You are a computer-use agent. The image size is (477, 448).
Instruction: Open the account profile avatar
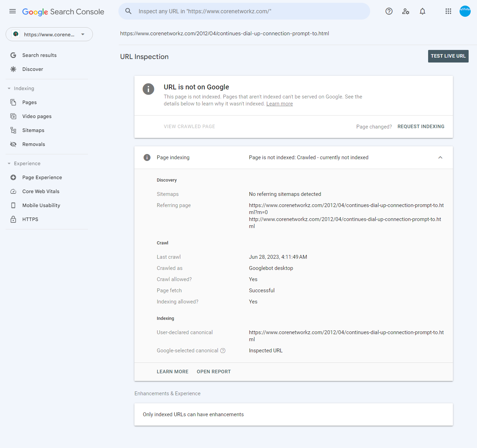[465, 11]
